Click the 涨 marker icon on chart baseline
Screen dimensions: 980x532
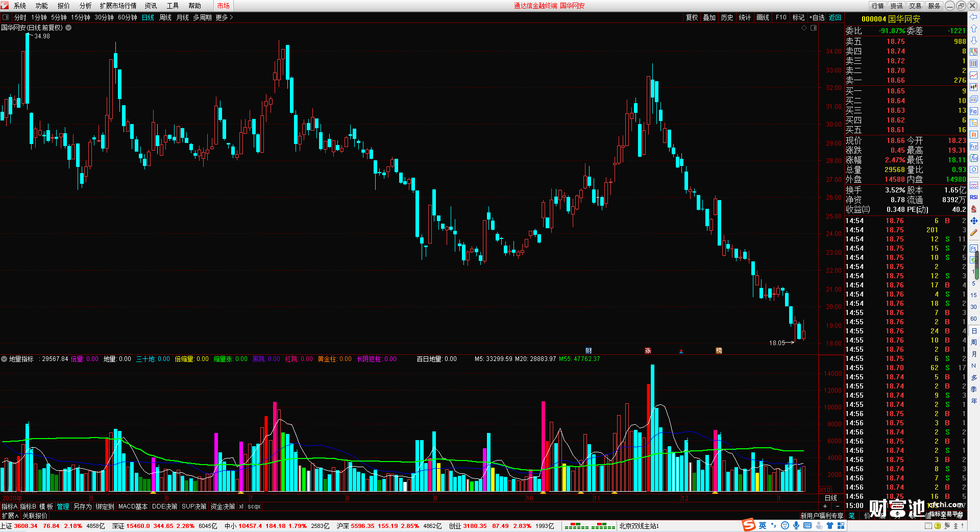pyautogui.click(x=648, y=351)
